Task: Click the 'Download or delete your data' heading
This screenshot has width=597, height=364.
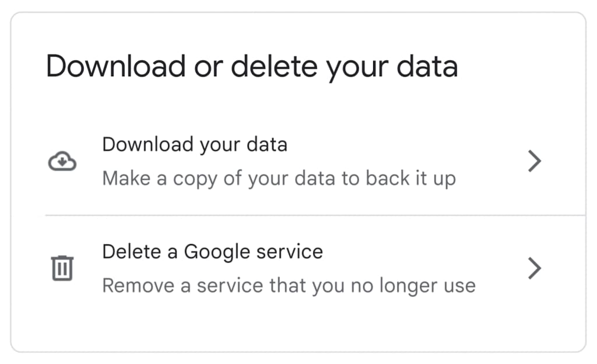Action: pyautogui.click(x=252, y=66)
